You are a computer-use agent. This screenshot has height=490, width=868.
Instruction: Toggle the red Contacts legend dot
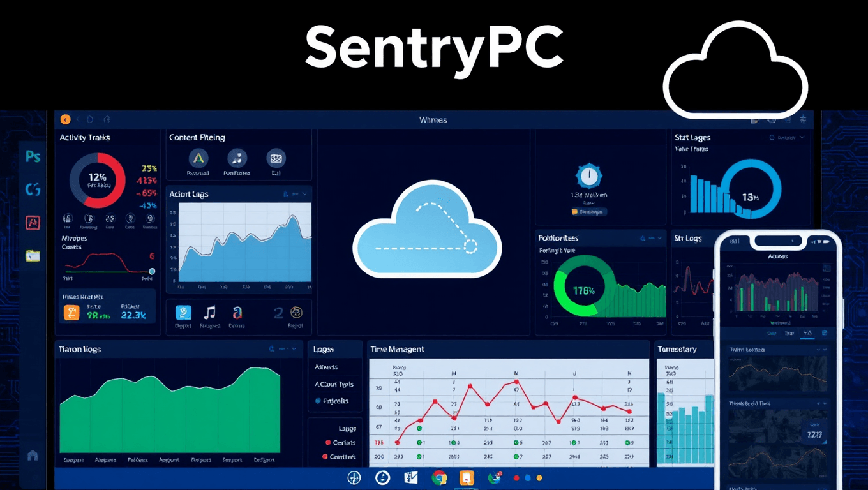point(328,442)
